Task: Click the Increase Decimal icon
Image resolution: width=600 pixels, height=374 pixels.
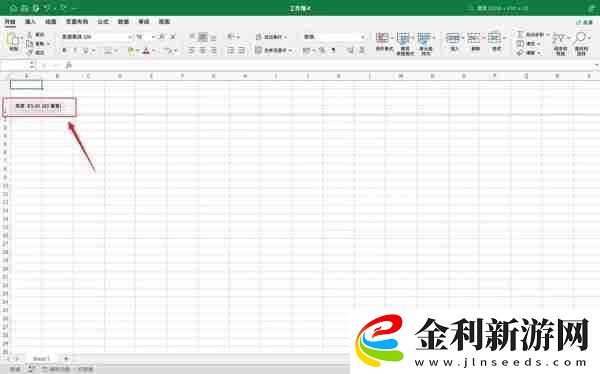Action: (x=350, y=51)
